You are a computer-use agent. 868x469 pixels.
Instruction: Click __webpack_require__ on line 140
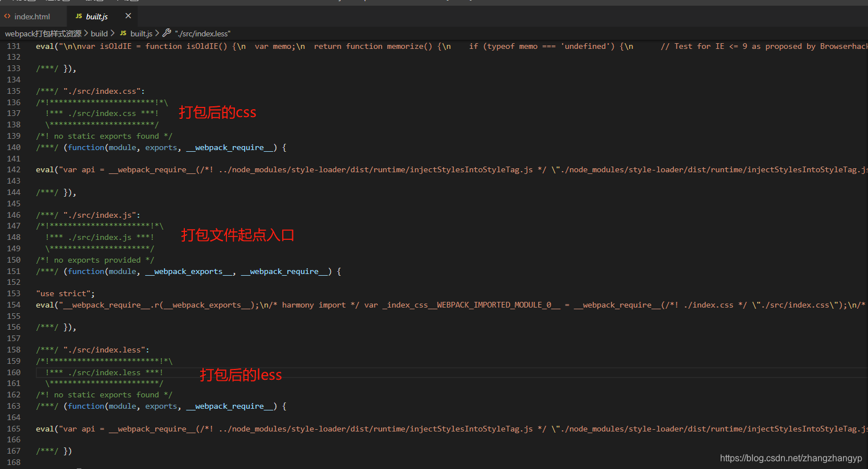point(229,147)
